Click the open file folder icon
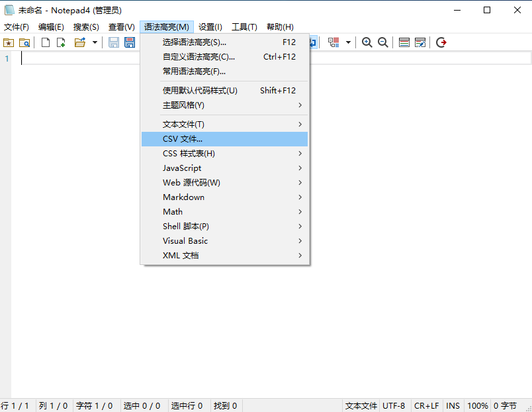This screenshot has width=532, height=412. 80,42
